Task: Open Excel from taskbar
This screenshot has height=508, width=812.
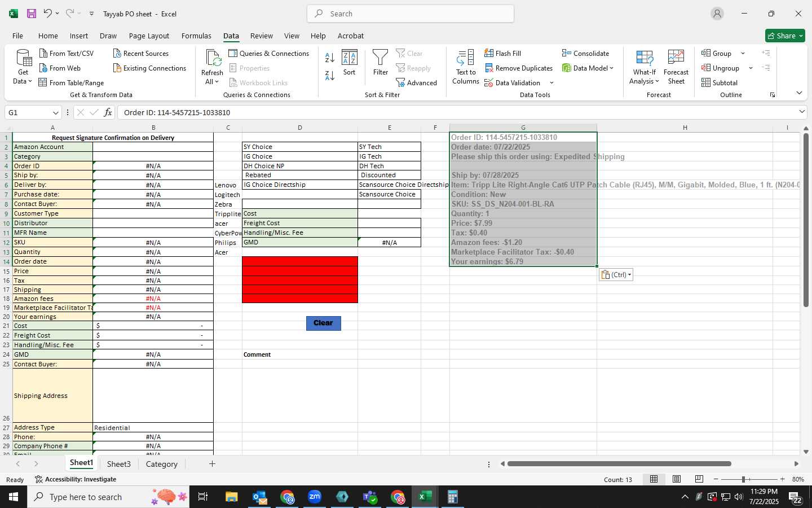Action: [x=425, y=497]
